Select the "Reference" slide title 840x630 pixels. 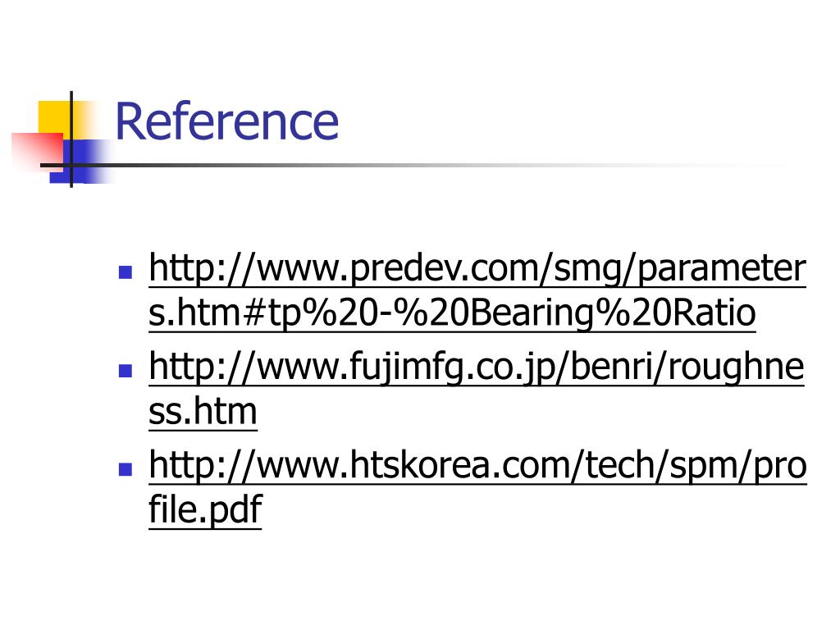(x=227, y=122)
